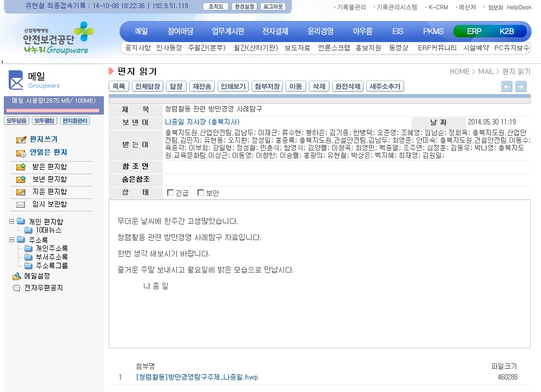Viewport: 541px width, 392px height.
Task: Click the mail settings icon beside 메일설정
Action: (17, 276)
